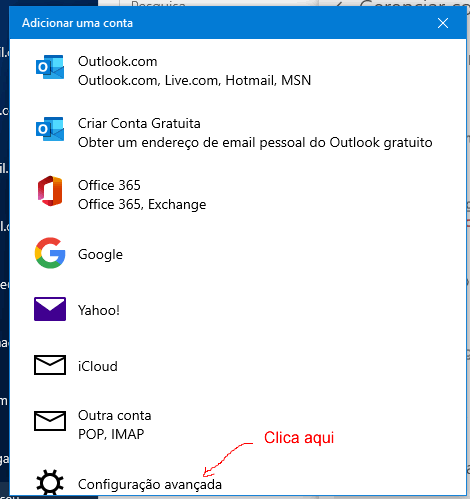Select the Outlook.com account option
Image resolution: width=470 pixels, height=499 pixels.
tap(238, 71)
